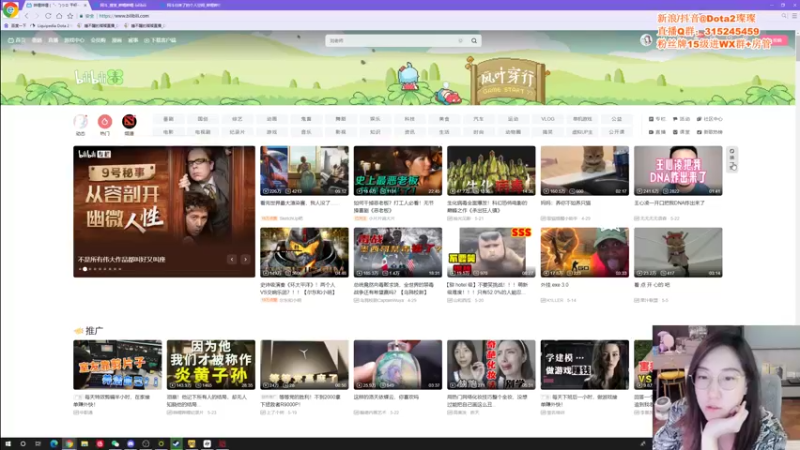800x450 pixels.
Task: Open the 史上最恶老板 video thumbnail
Action: click(398, 170)
